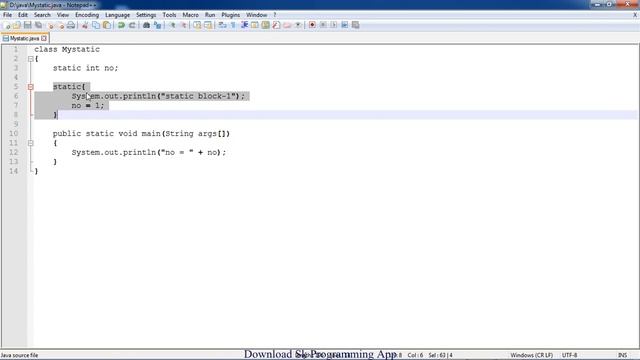Click UTF-8 encoding in the status bar
640x360 pixels.
click(569, 355)
